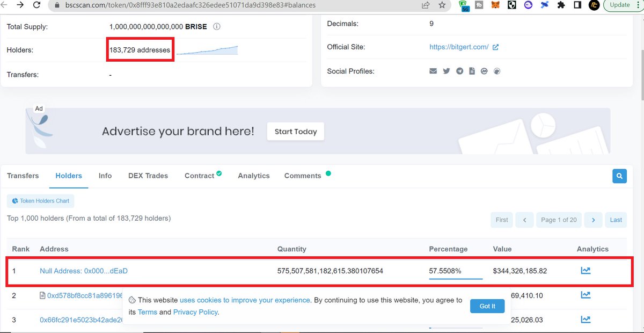Bookmark this page with the star icon
The image size is (644, 333).
(x=442, y=5)
